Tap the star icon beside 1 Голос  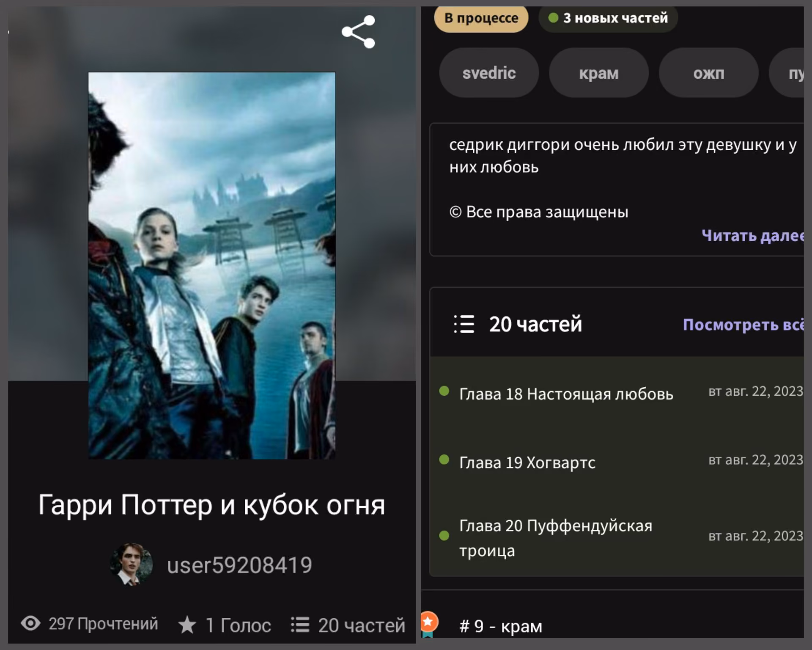tap(187, 625)
